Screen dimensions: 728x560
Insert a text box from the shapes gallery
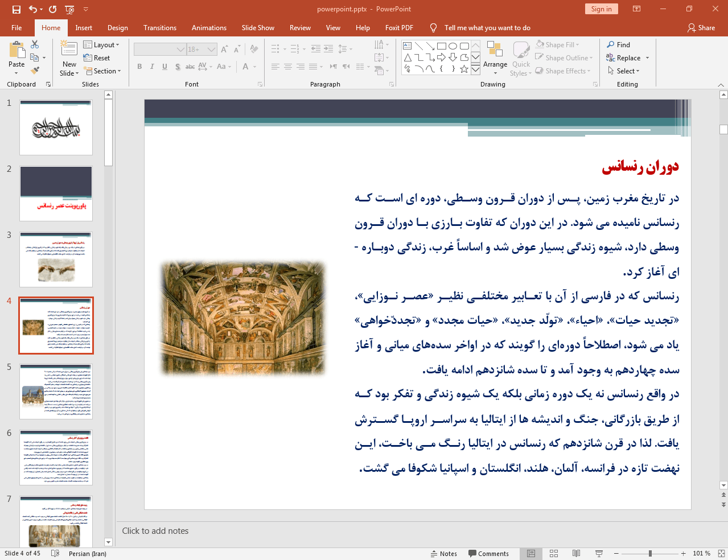[x=408, y=46]
